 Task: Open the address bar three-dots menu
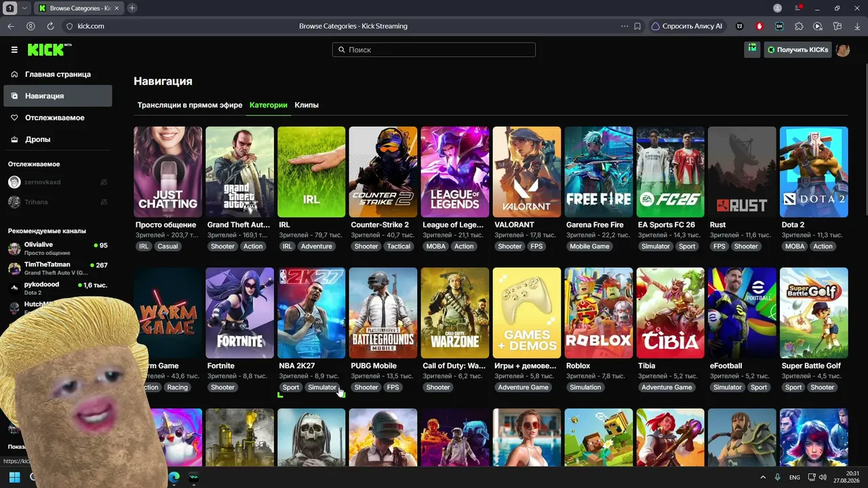(x=625, y=26)
